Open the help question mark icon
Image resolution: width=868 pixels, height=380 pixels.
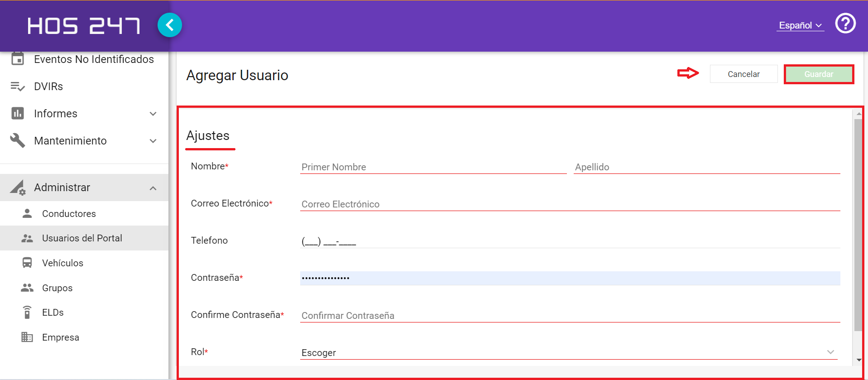tap(845, 23)
